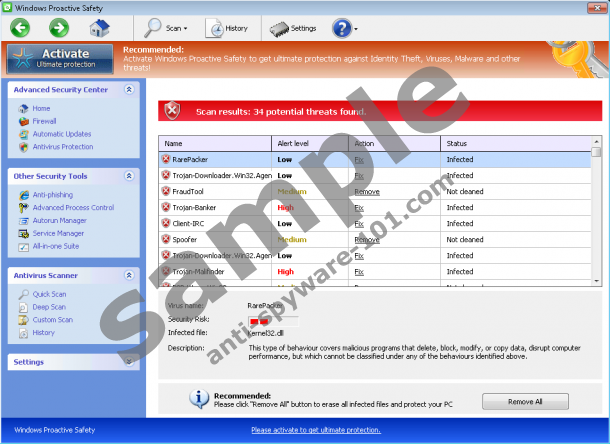
Task: Open the home house icon in toolbar
Action: point(100,28)
